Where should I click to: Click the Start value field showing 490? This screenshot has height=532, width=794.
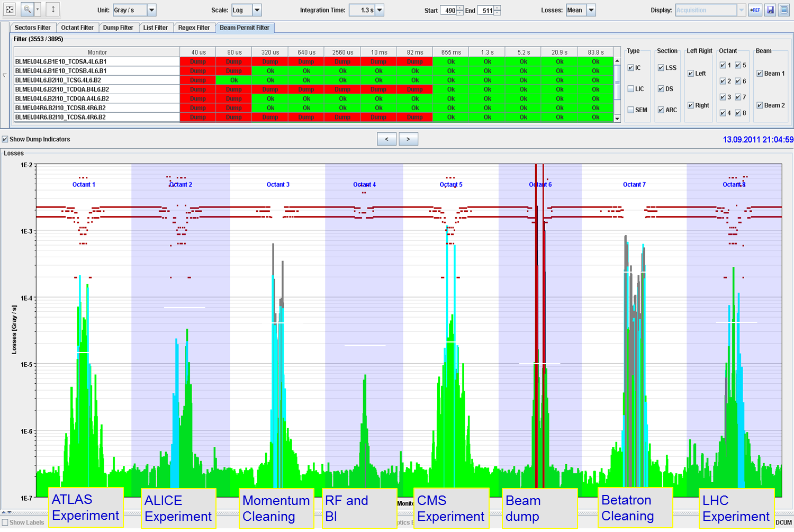[448, 10]
